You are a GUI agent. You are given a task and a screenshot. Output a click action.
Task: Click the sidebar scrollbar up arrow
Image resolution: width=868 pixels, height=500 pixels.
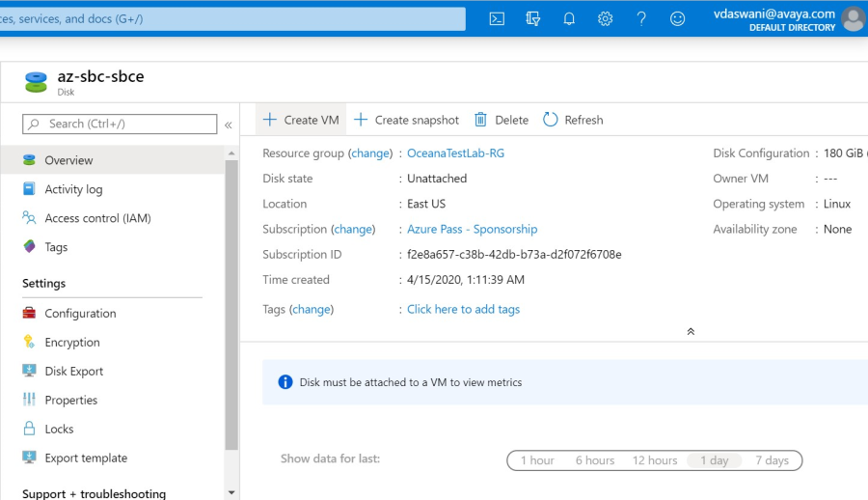pyautogui.click(x=231, y=153)
